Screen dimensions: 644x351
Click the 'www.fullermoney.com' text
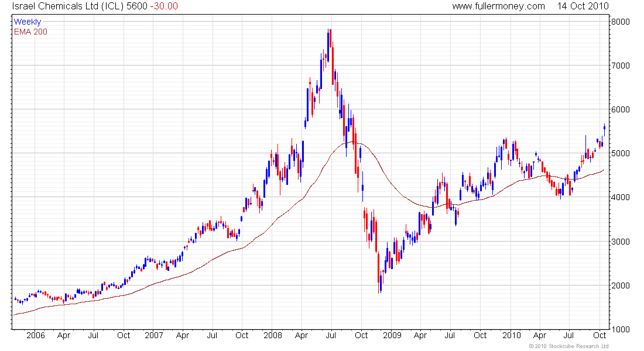pos(499,6)
